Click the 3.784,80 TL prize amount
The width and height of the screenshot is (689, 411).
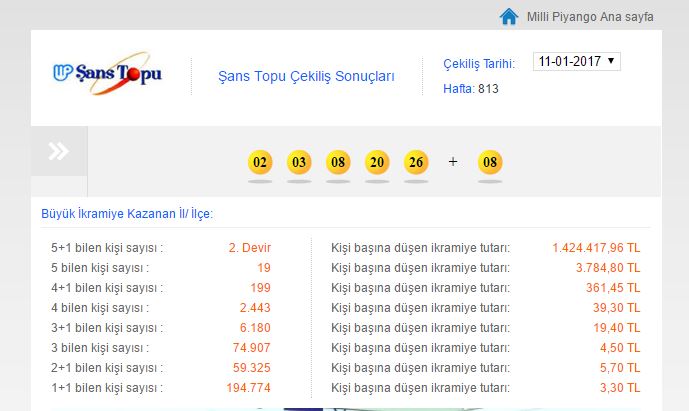point(605,268)
